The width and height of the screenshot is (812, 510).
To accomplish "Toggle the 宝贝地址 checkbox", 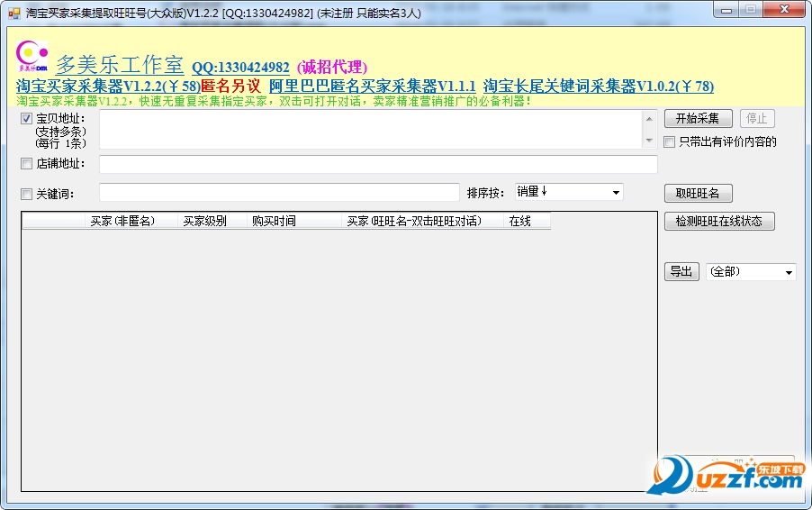I will (x=26, y=118).
